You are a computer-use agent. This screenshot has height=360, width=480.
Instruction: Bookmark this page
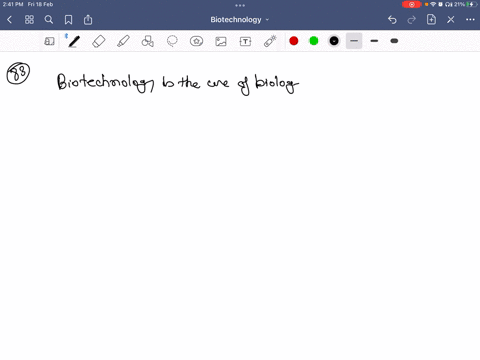coord(68,20)
